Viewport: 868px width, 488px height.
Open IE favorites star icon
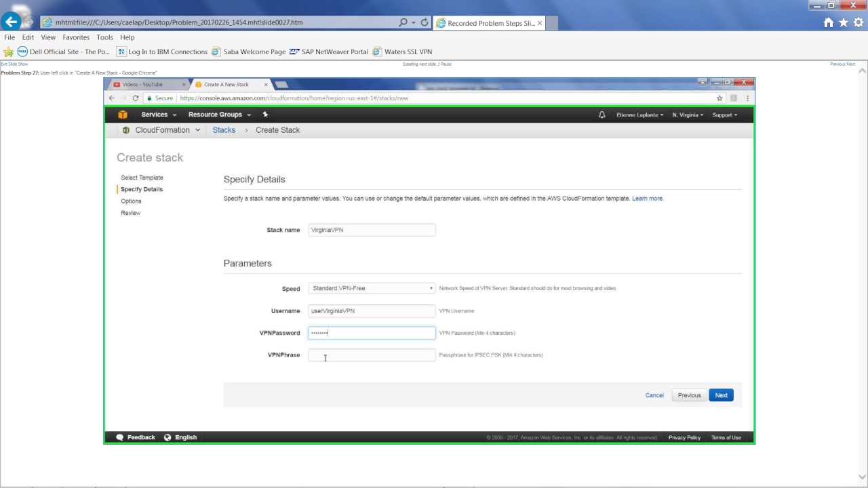click(x=844, y=22)
